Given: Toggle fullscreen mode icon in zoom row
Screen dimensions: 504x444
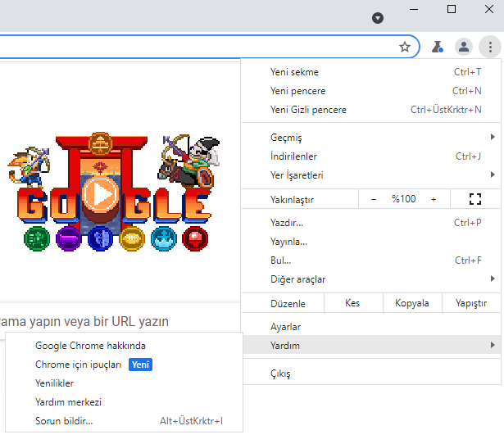Looking at the screenshot, I should (475, 199).
